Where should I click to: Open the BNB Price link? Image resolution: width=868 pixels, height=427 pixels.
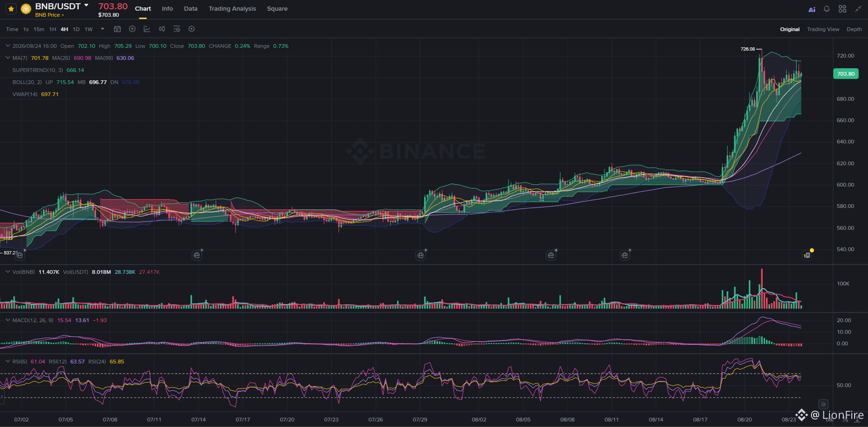[49, 15]
